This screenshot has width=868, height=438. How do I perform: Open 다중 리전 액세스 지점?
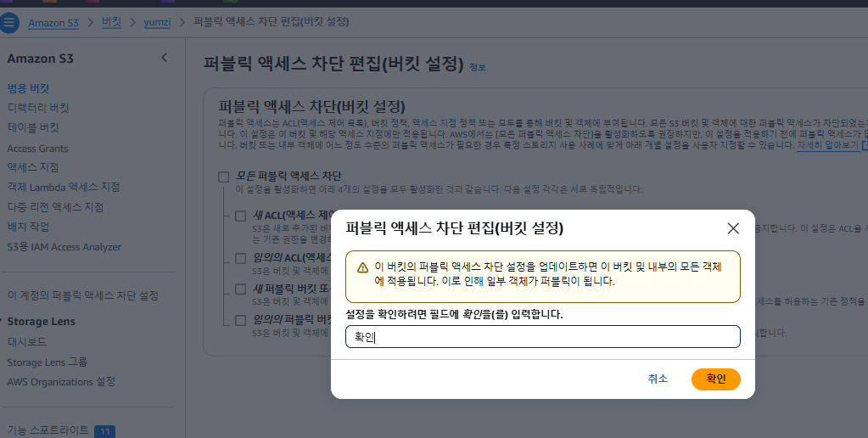(x=55, y=207)
